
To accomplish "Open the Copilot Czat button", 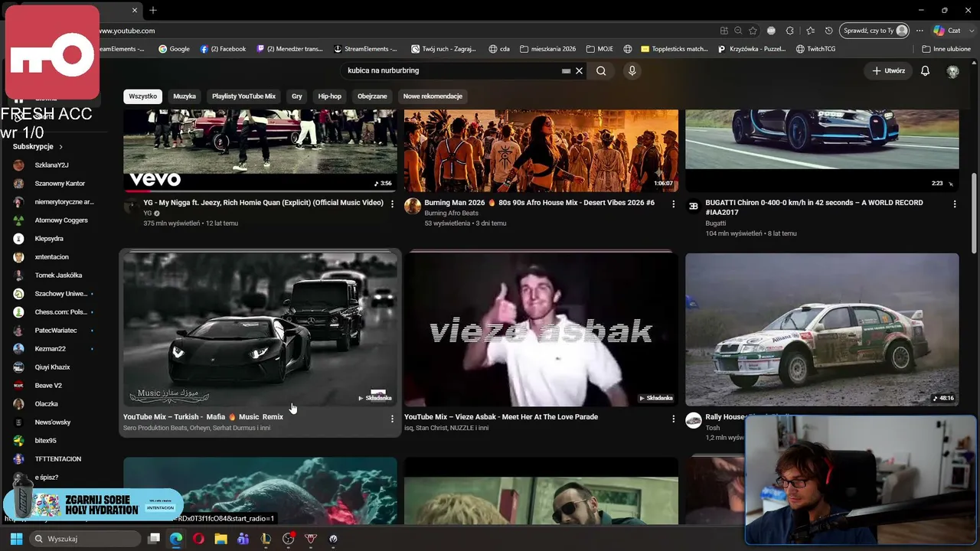I will pos(947,31).
